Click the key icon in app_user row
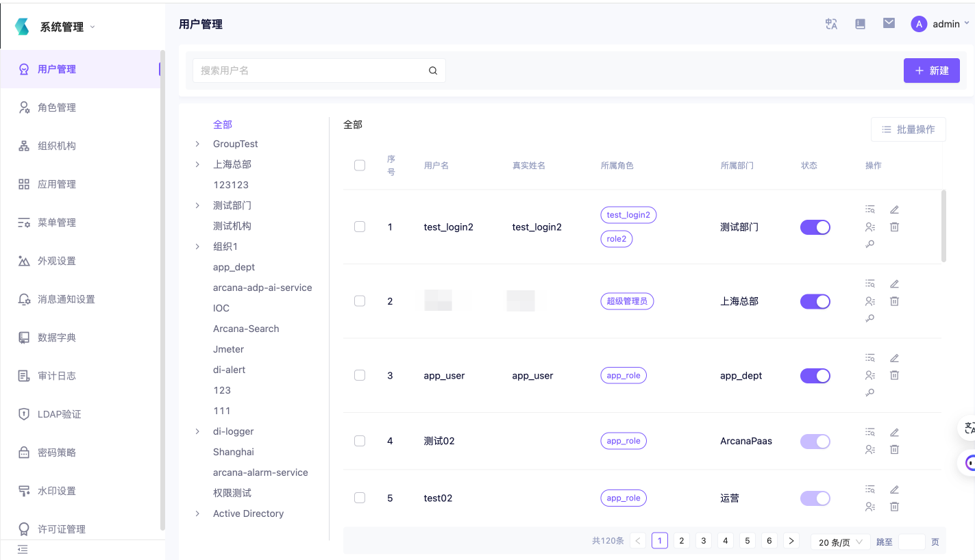Viewport: 975px width, 560px height. [x=870, y=392]
